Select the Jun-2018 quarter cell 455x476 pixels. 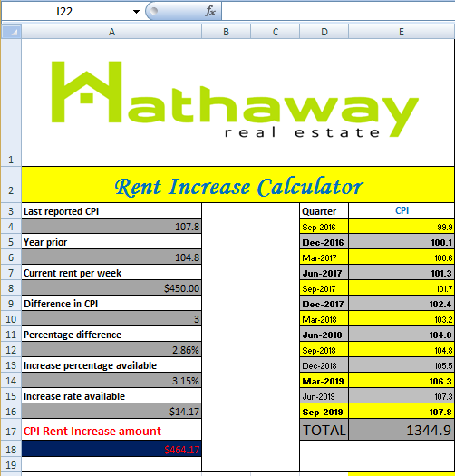coord(324,335)
